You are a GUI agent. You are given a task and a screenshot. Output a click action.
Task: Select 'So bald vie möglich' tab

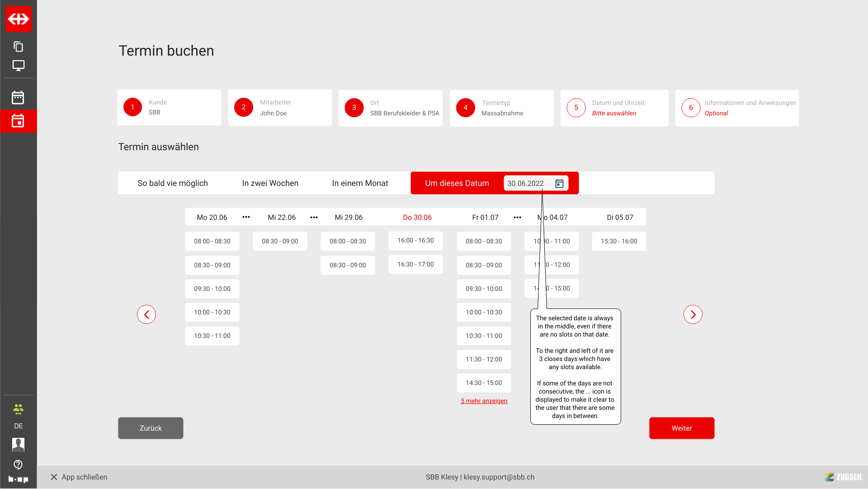173,183
